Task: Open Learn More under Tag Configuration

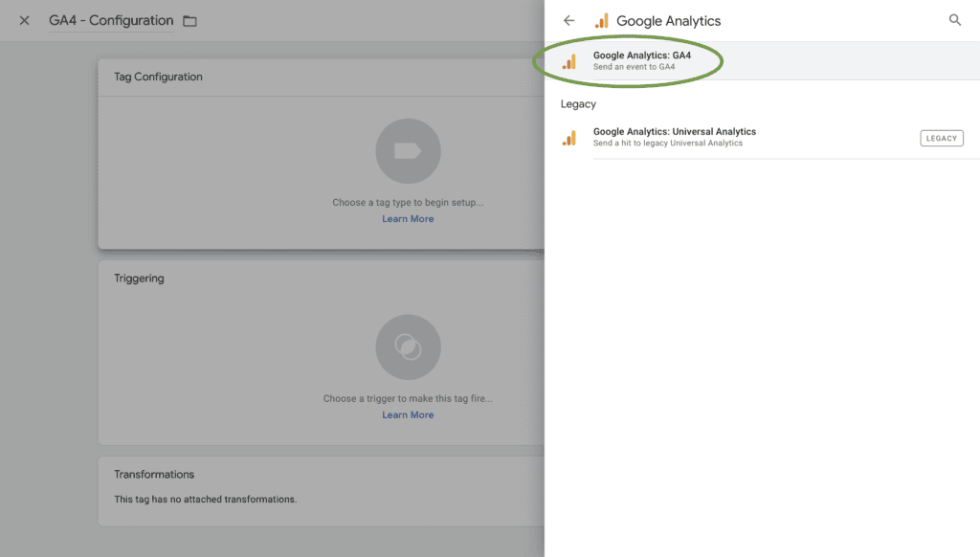Action: pyautogui.click(x=408, y=219)
